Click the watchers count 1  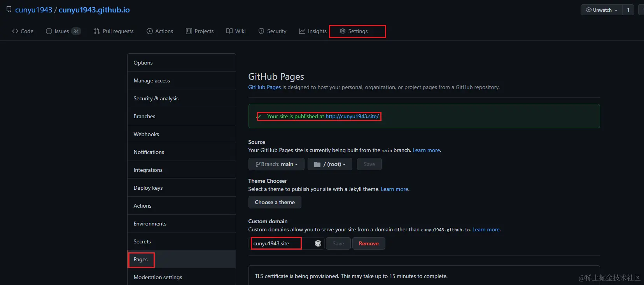click(628, 10)
